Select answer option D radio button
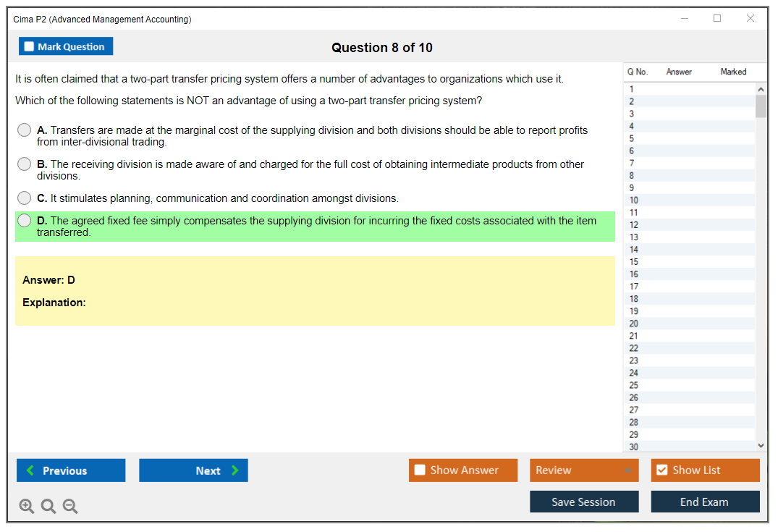 coord(25,221)
